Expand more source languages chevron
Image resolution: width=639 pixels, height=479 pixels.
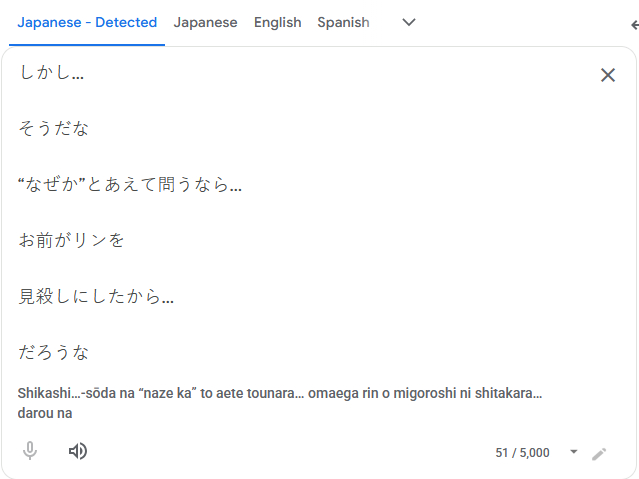409,22
